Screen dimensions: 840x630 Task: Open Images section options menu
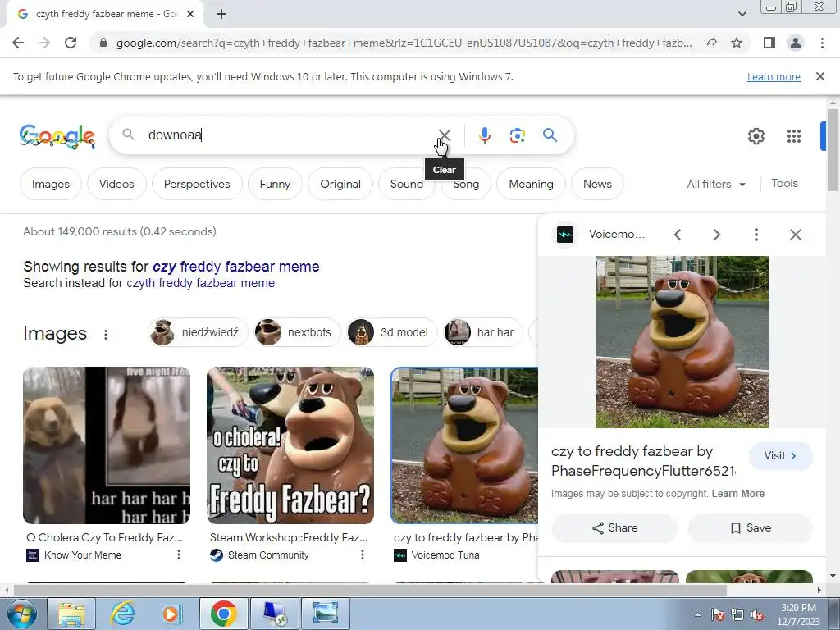pos(106,335)
